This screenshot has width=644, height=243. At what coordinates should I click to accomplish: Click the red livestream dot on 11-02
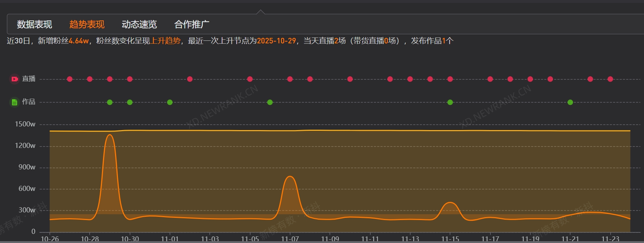coord(190,79)
